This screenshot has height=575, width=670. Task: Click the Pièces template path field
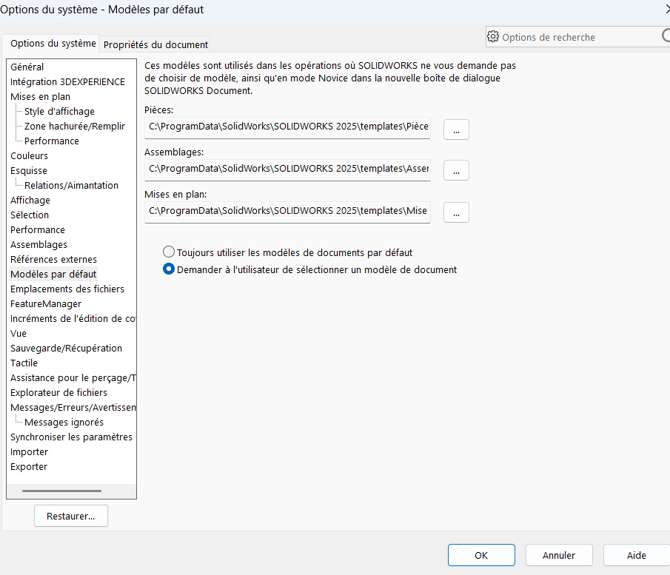pos(287,127)
